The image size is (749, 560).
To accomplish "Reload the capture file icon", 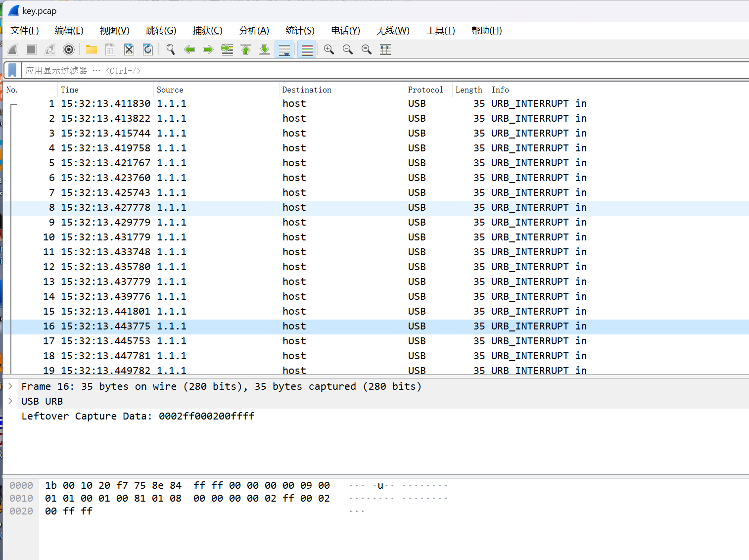I will 147,49.
